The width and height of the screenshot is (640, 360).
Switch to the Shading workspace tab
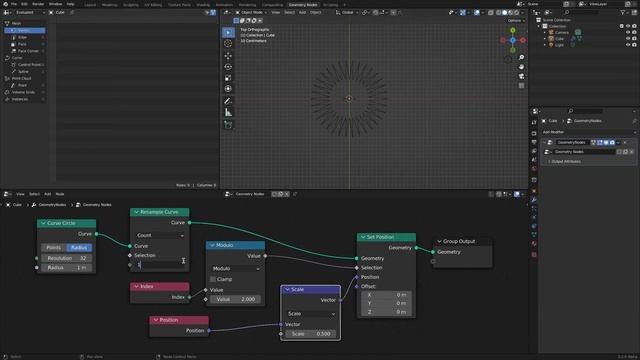203,5
